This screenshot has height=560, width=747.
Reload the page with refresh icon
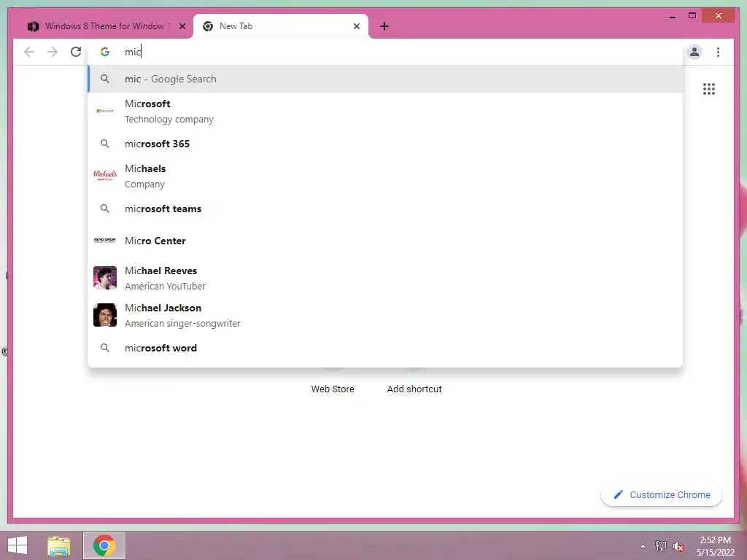[76, 52]
